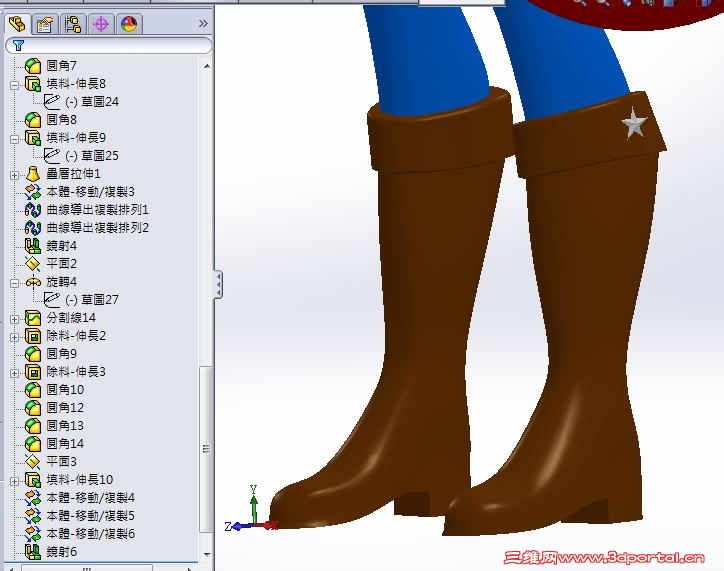Select the 圓角10 fillet icon
Screen dimensions: 724x571
(x=33, y=390)
